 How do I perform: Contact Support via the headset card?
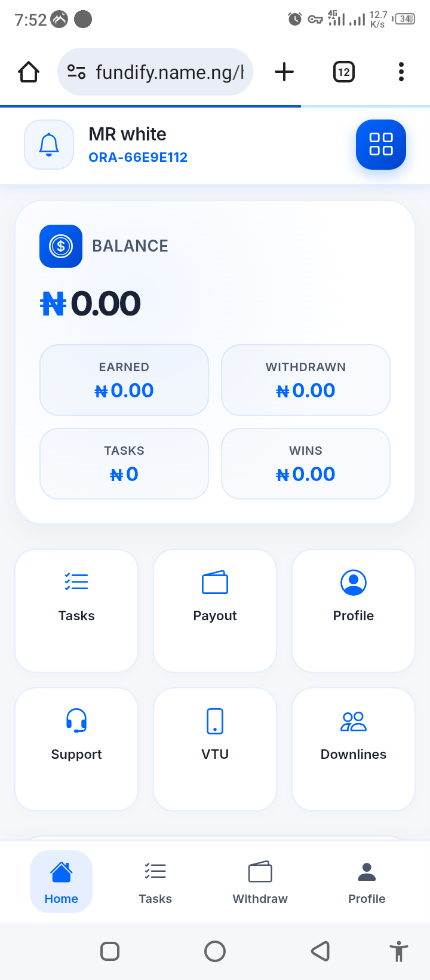[x=76, y=749]
